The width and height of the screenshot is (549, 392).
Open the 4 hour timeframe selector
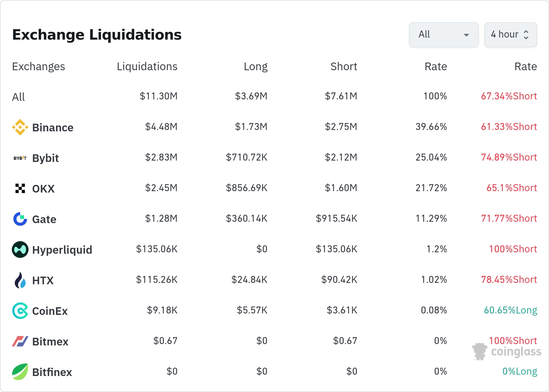(510, 35)
